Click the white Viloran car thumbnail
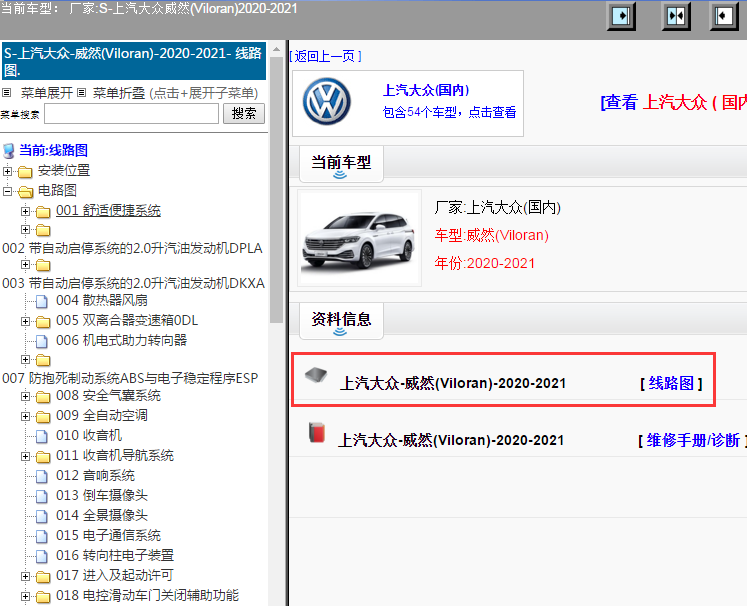747x606 pixels. pyautogui.click(x=359, y=238)
